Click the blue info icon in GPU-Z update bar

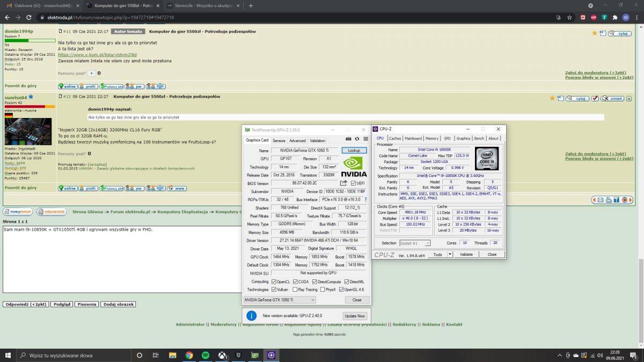point(251,316)
